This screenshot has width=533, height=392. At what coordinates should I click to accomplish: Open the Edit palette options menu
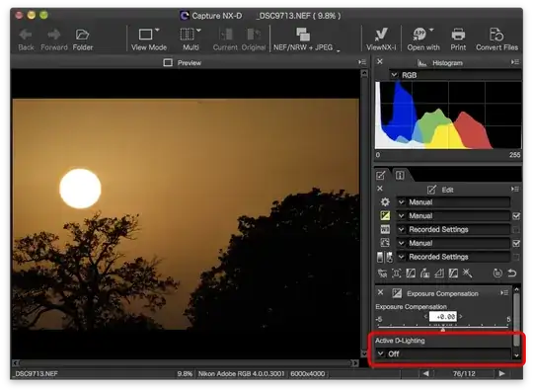coord(514,189)
